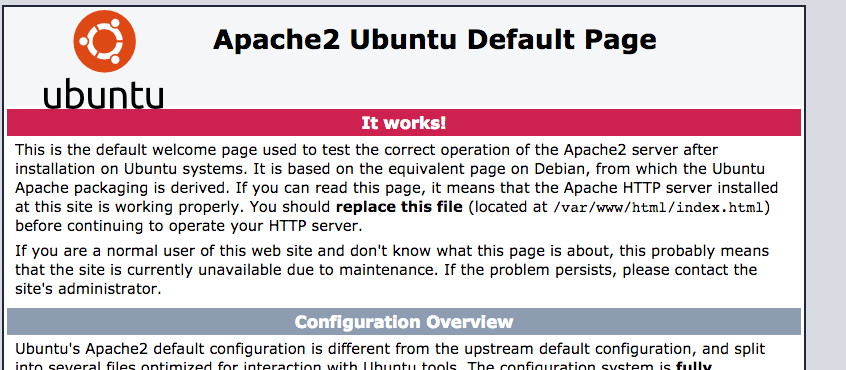This screenshot has width=846, height=370.
Task: Click the orange Ubuntu circle logo
Action: [105, 42]
